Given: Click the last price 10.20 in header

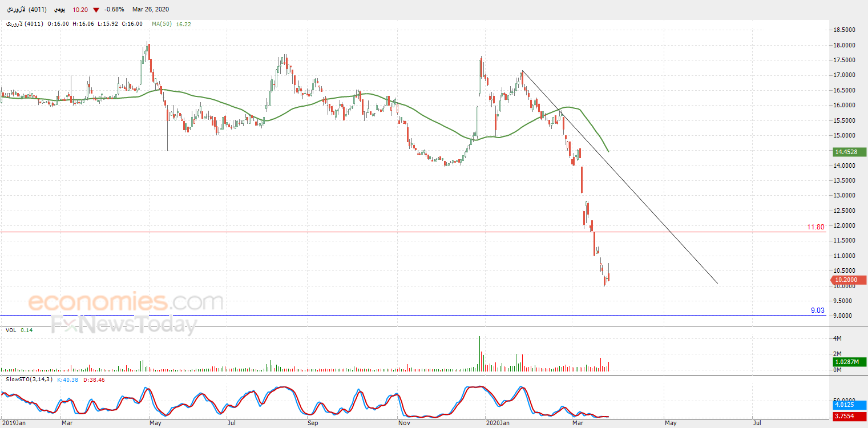Looking at the screenshot, I should coord(80,10).
